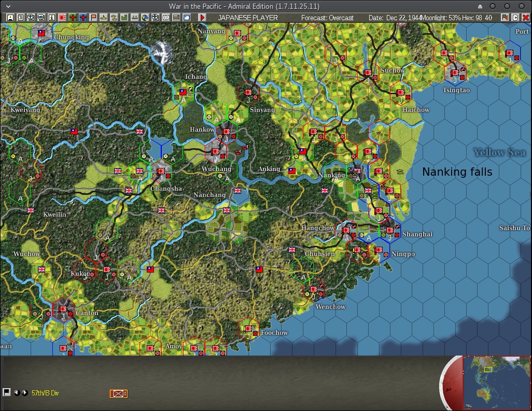This screenshot has height=411, width=532.
Task: Click the green-red flag icon top right
Action: tap(505, 17)
